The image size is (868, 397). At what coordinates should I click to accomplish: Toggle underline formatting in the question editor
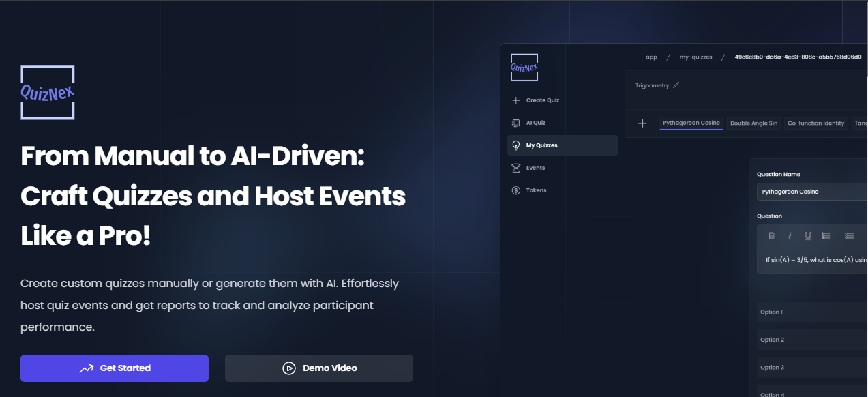pyautogui.click(x=808, y=236)
